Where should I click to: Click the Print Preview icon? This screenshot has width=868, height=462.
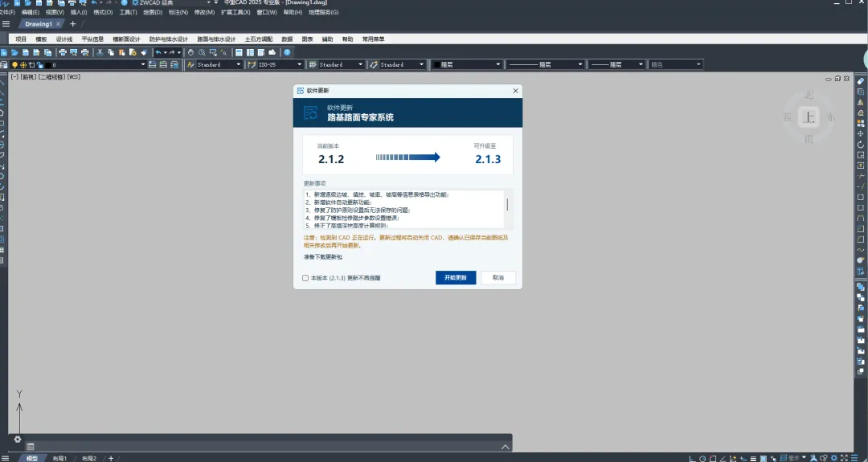pyautogui.click(x=74, y=52)
